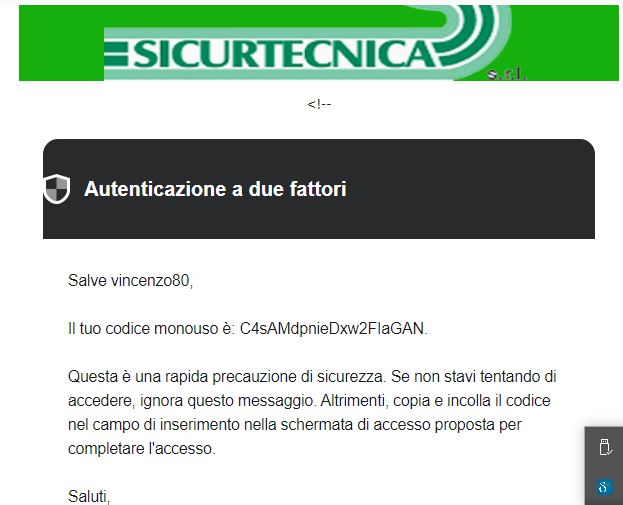Click the nel campo di inserimento line
Screen dimensions: 623x505
pos(294,425)
